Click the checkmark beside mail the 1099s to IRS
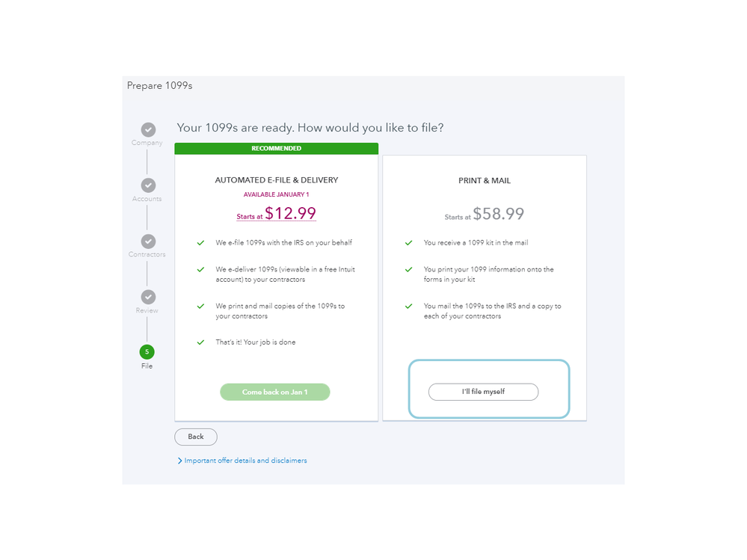 [x=408, y=307]
